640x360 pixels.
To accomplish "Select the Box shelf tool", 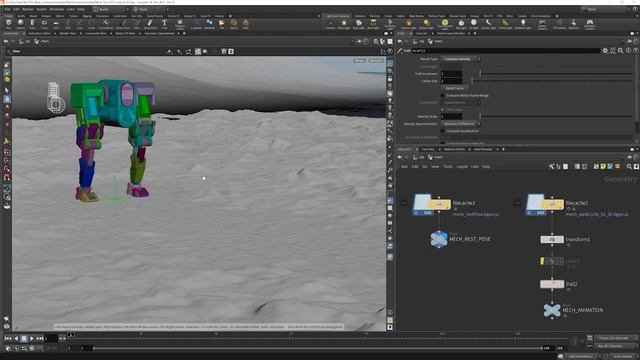I will [9, 24].
